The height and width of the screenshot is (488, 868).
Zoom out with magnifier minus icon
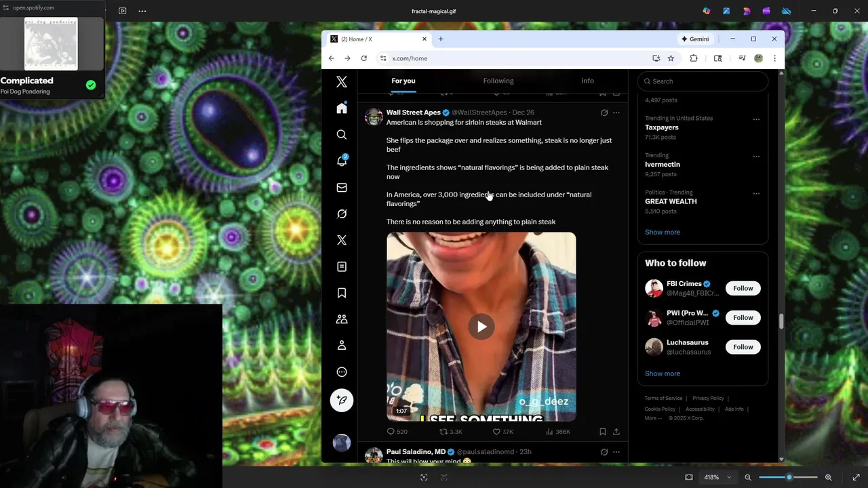click(x=748, y=477)
